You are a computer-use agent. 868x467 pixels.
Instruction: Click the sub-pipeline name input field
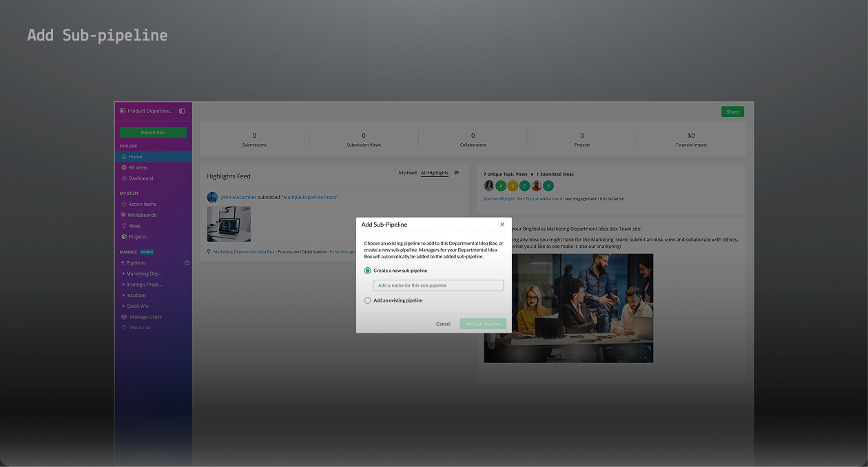pos(439,285)
